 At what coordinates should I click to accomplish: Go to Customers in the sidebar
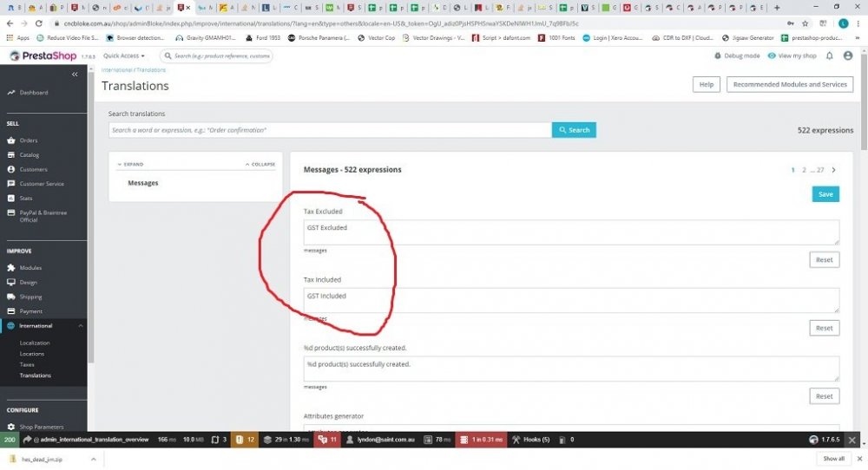pos(33,169)
